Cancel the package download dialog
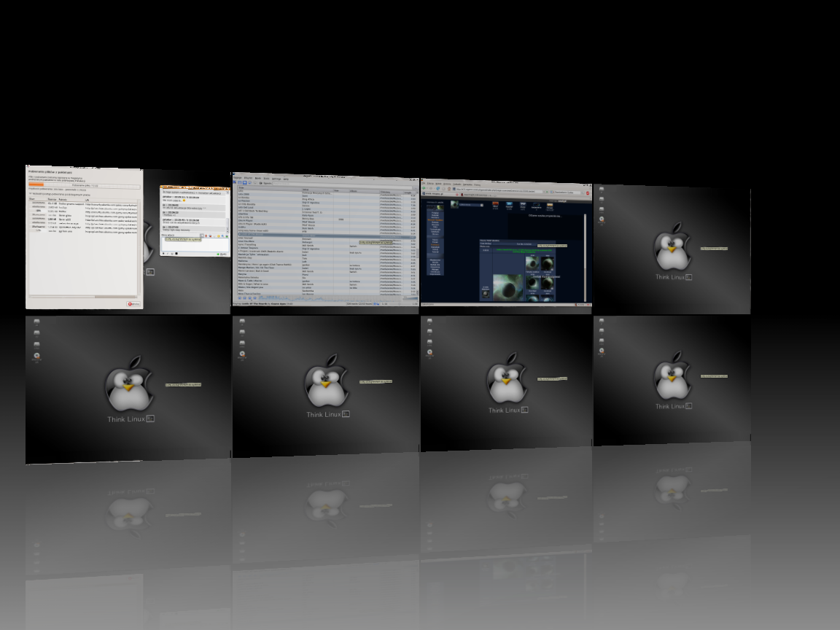Image resolution: width=840 pixels, height=630 pixels. click(x=134, y=304)
